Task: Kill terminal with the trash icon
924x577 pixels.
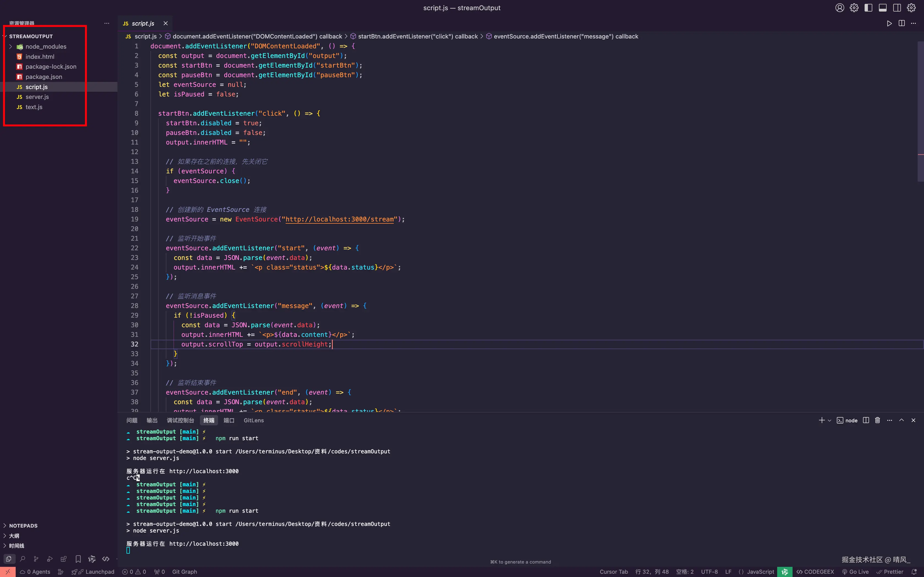Action: (878, 420)
